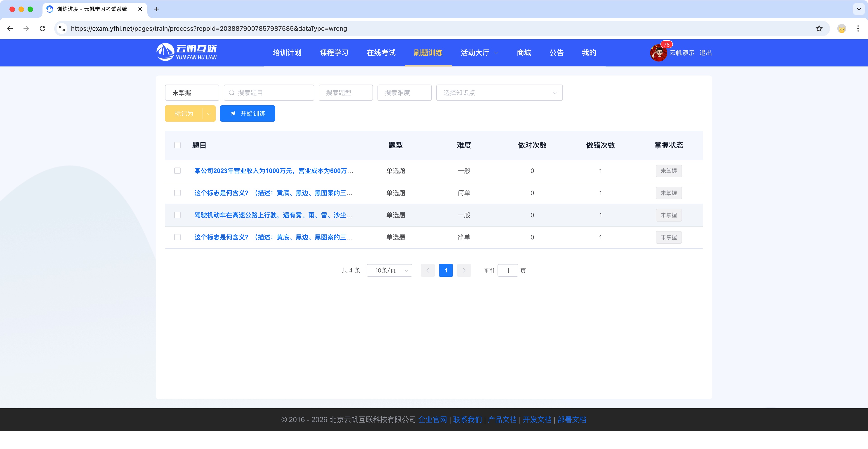
Task: Go to next page with right arrow
Action: tap(464, 270)
